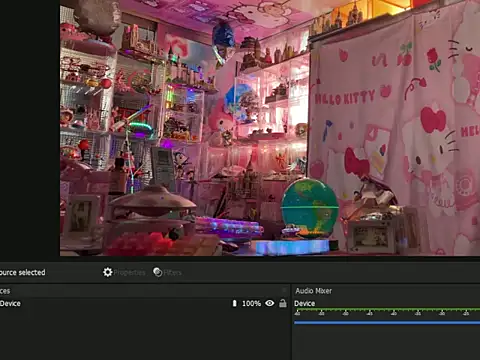Click the 'ource selected' status label
This screenshot has width=480, height=360.
(22, 272)
